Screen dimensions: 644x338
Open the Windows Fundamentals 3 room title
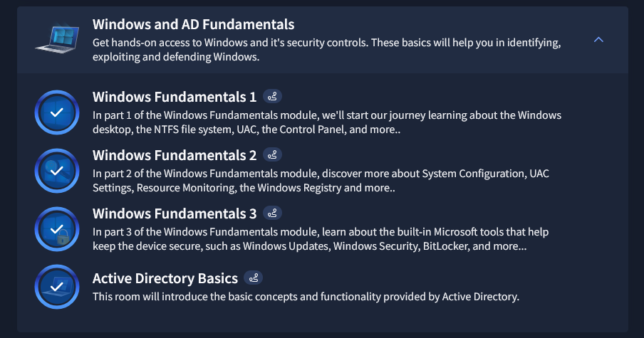coord(174,213)
